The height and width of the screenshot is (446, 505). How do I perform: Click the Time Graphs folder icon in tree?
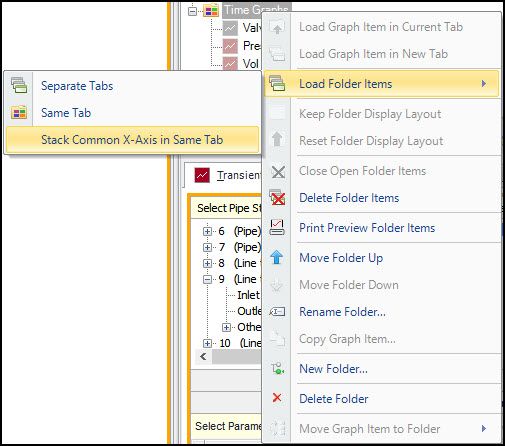211,11
